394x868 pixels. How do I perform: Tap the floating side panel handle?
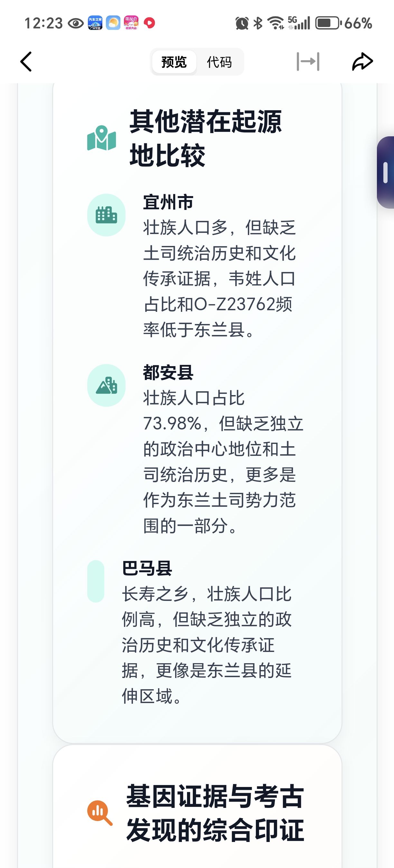point(386,172)
